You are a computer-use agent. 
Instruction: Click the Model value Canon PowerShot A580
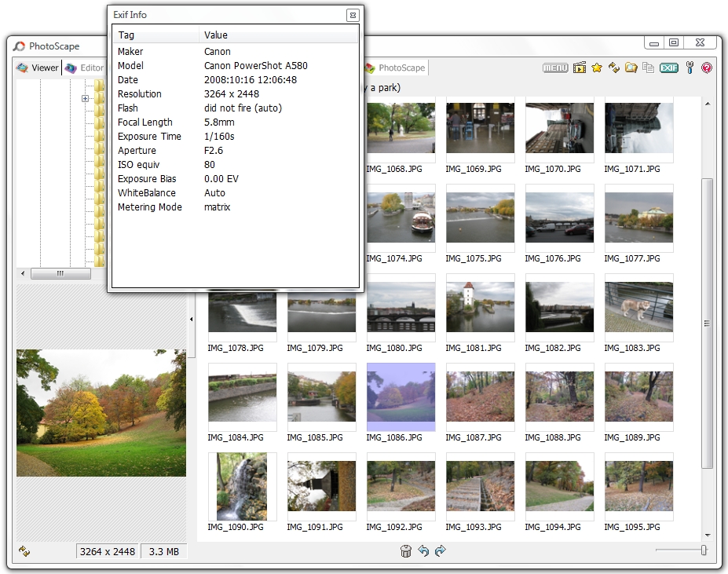point(256,65)
